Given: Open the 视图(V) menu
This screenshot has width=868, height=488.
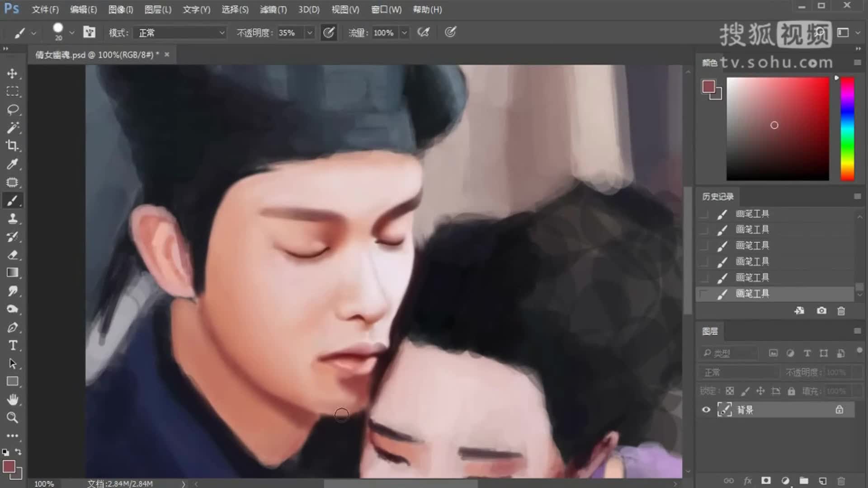Looking at the screenshot, I should click(x=345, y=9).
